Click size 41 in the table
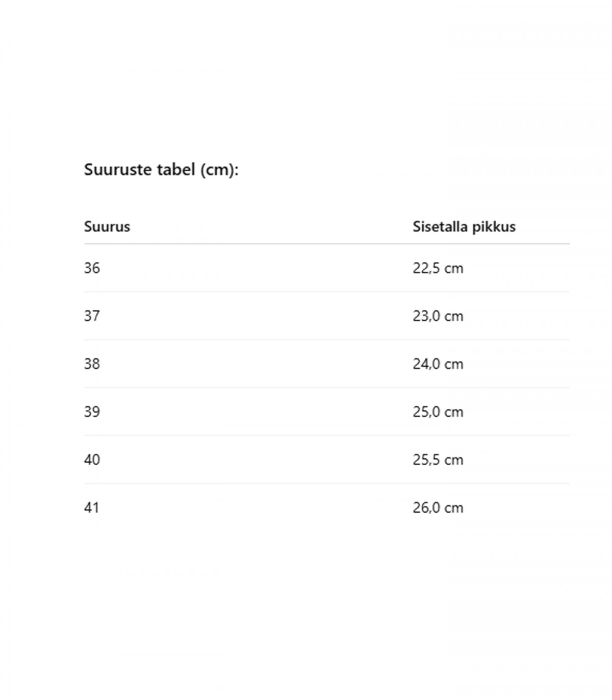612x700 pixels. click(x=92, y=508)
